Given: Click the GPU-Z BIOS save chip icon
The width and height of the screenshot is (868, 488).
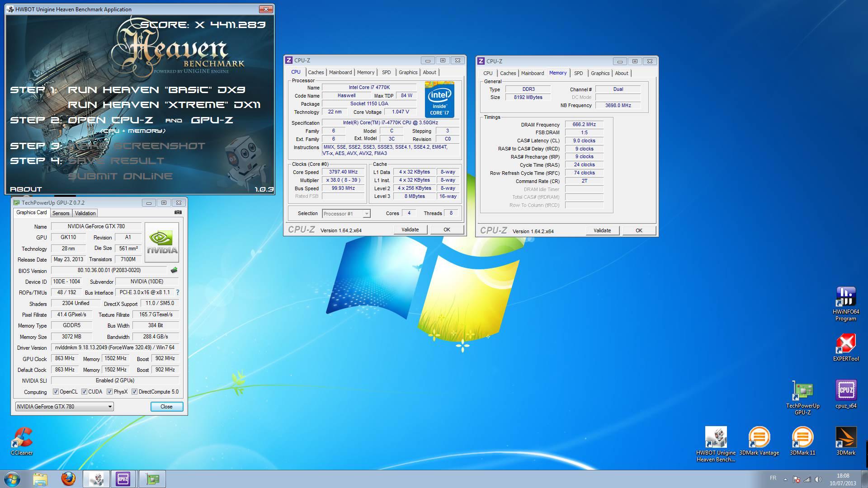Looking at the screenshot, I should coord(174,270).
